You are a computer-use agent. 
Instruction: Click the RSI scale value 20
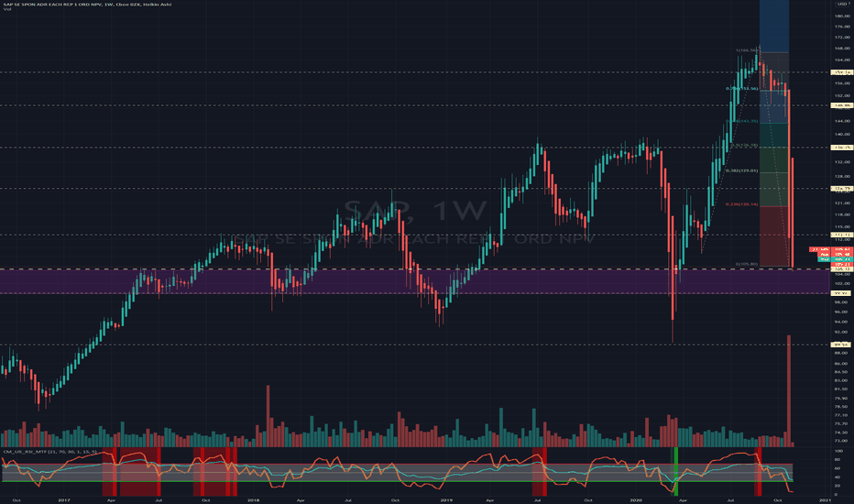coord(838,486)
